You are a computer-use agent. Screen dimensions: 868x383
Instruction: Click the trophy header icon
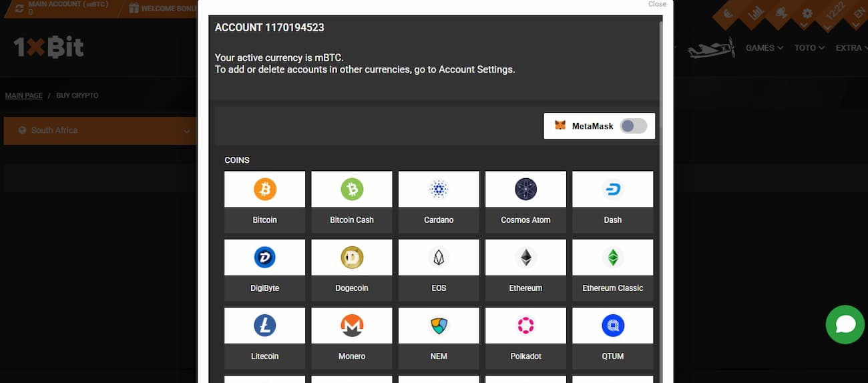(x=781, y=13)
